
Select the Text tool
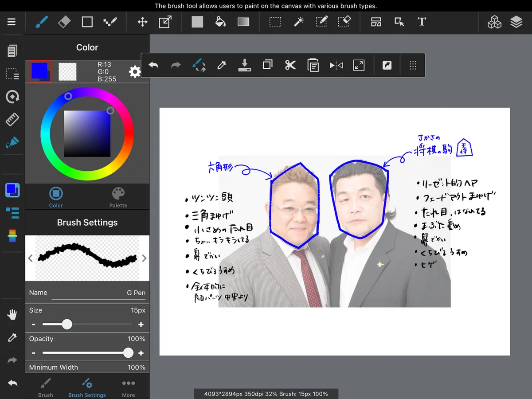click(422, 22)
